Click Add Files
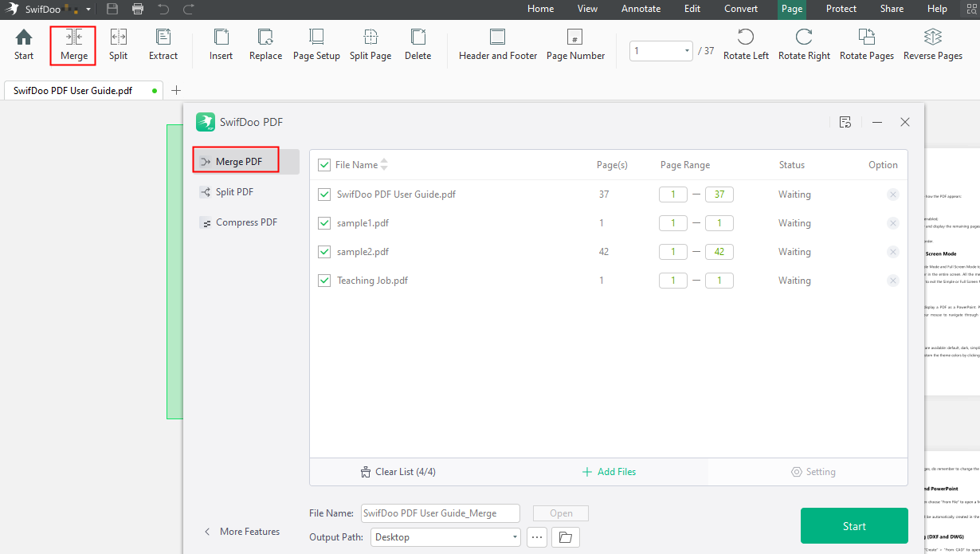Viewport: 980px width, 554px height. (x=609, y=472)
